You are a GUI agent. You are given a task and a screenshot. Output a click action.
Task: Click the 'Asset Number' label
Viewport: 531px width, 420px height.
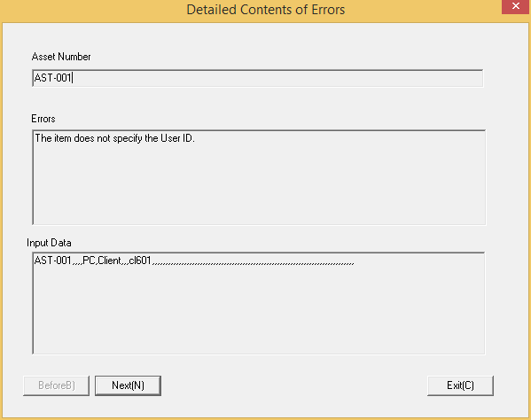61,57
